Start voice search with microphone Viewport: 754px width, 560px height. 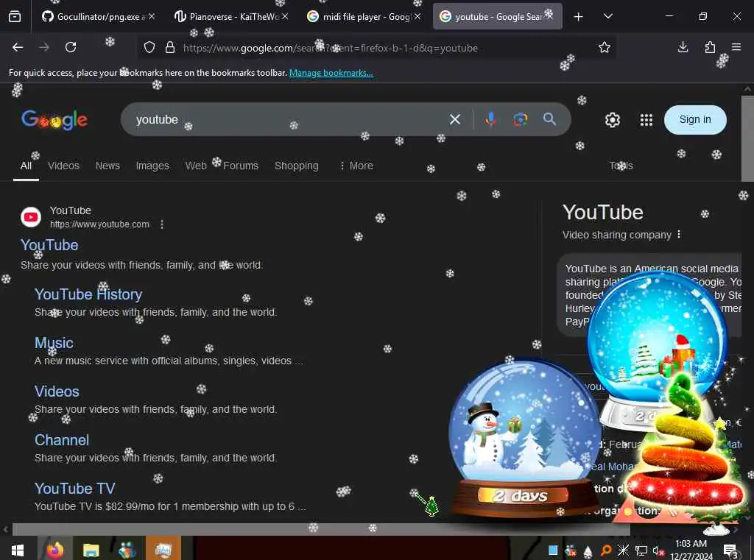point(490,119)
